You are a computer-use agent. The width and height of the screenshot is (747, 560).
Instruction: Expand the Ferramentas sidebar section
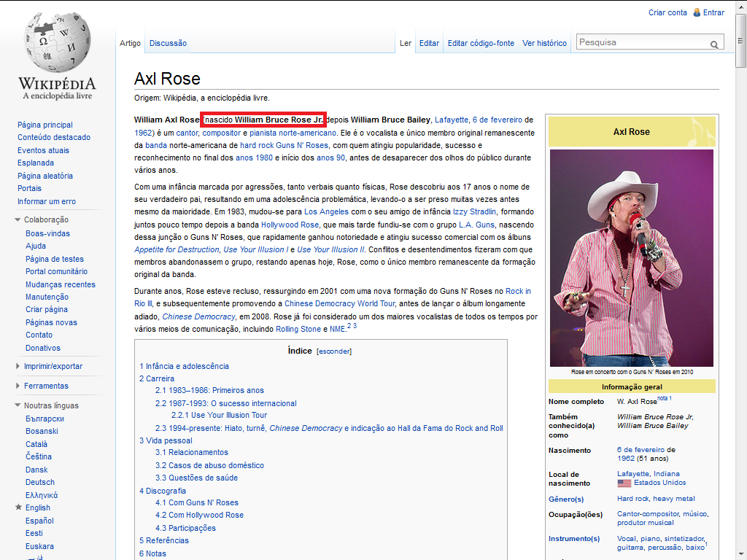pyautogui.click(x=18, y=386)
